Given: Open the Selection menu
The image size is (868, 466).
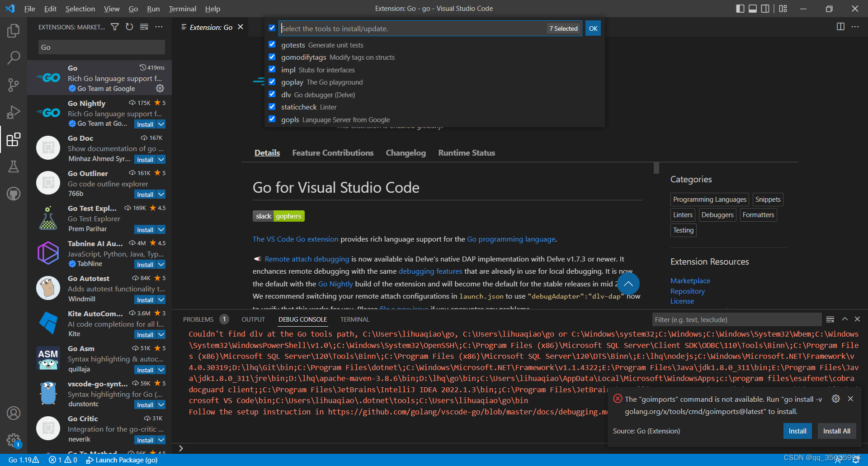Looking at the screenshot, I should click(80, 9).
